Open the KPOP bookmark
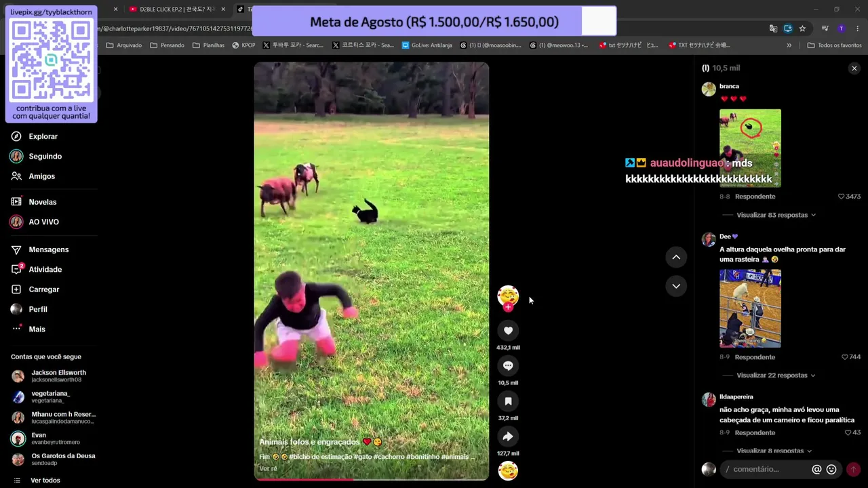 click(x=243, y=45)
